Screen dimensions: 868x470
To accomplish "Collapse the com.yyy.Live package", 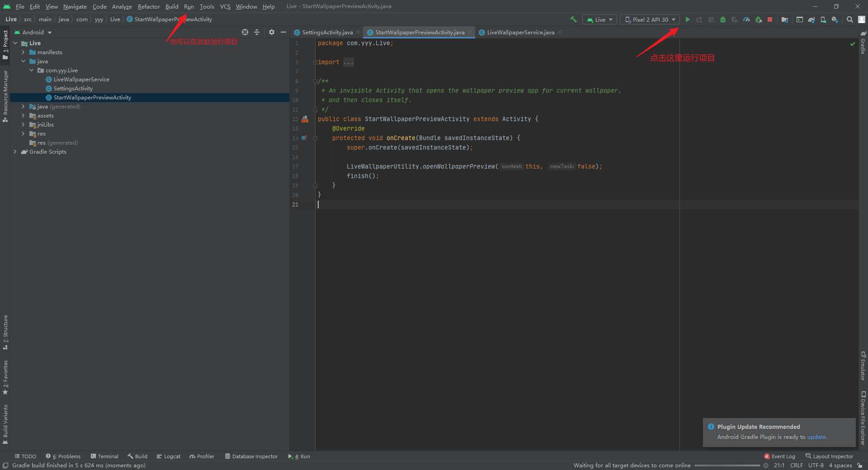I will (x=32, y=70).
